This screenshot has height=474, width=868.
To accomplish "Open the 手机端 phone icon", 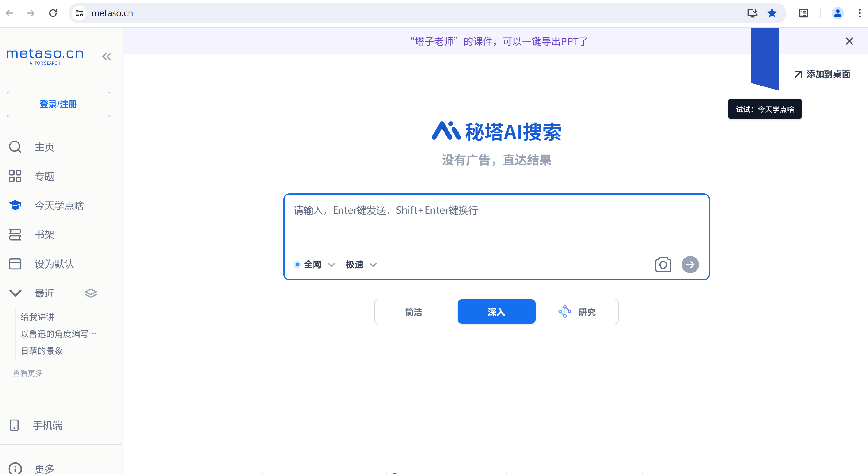I will (14, 425).
